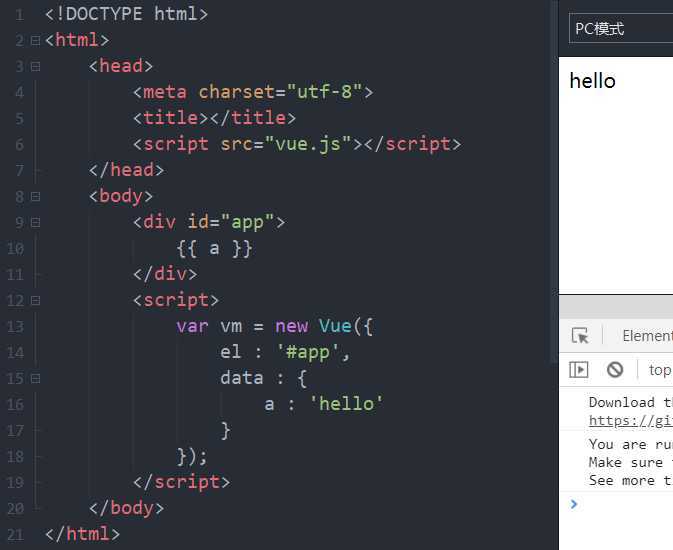Collapse the body tag fold on line 8
Image resolution: width=673 pixels, height=550 pixels.
click(35, 197)
